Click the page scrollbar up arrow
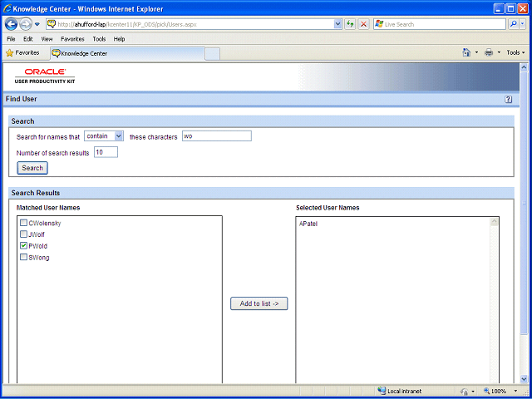532x399 pixels. tap(524, 67)
